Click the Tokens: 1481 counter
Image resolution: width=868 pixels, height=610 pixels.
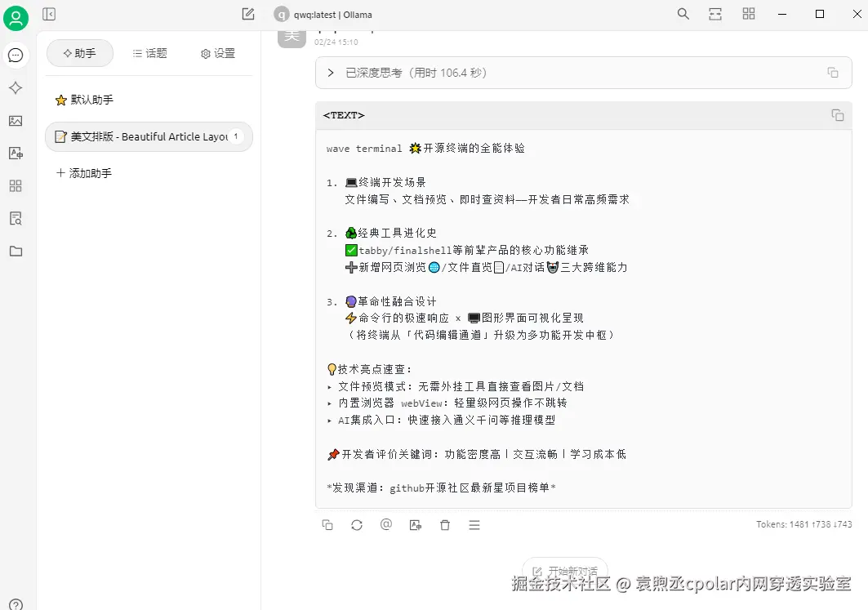tap(803, 524)
